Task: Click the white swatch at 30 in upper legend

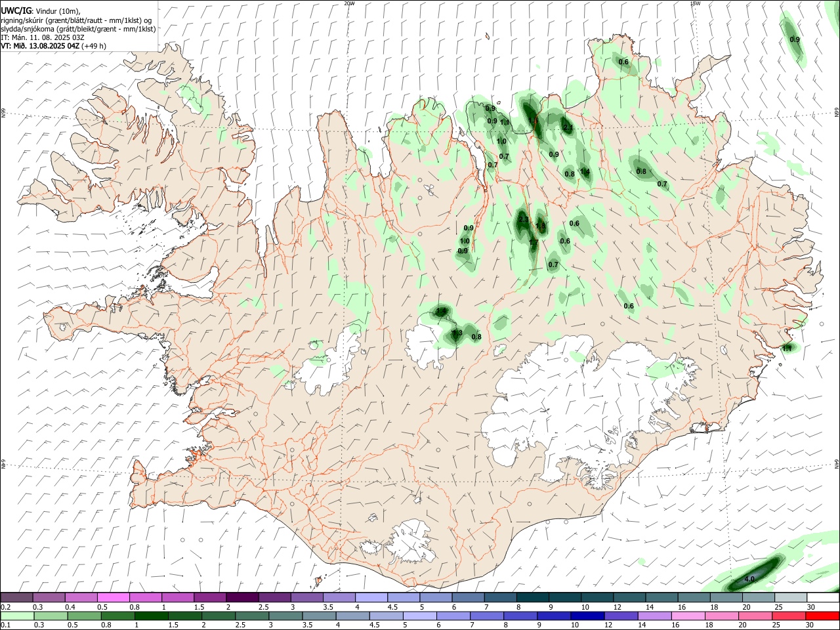Action: pos(823,597)
